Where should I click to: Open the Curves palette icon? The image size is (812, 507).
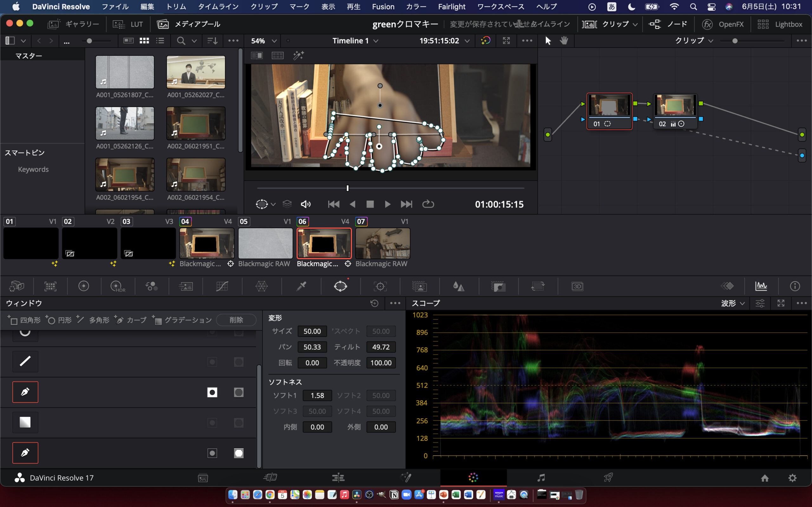[222, 286]
